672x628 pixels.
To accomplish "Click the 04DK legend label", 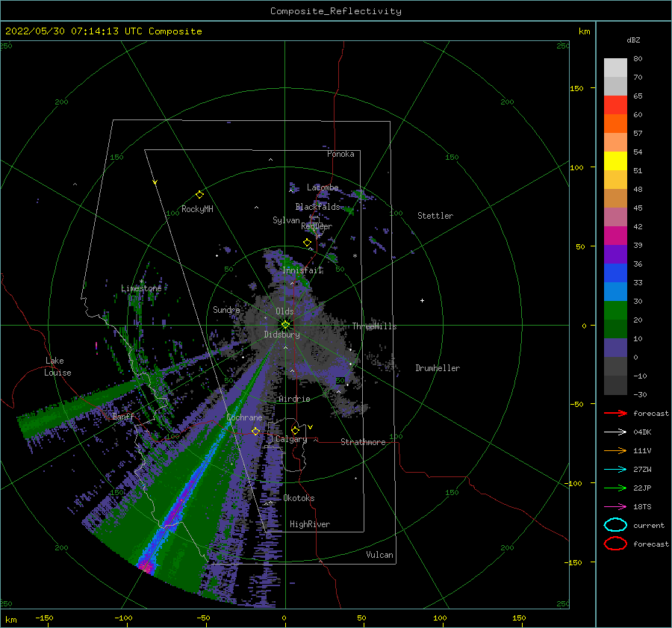I will [x=642, y=432].
